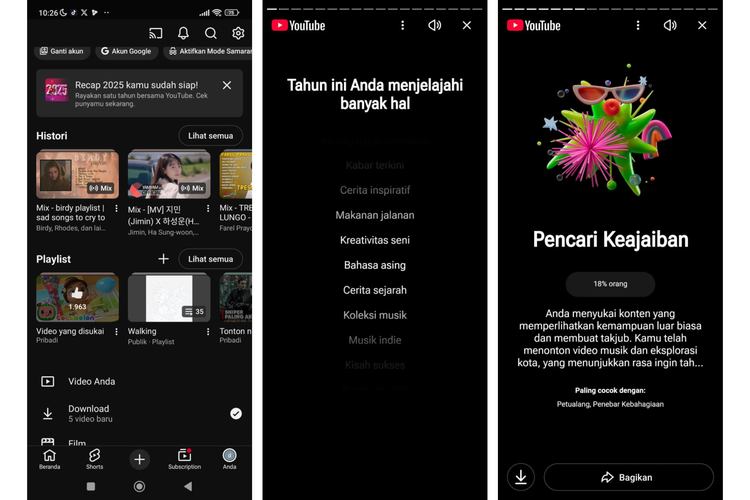This screenshot has height=500, width=750.
Task: Open the notifications bell
Action: (x=183, y=33)
